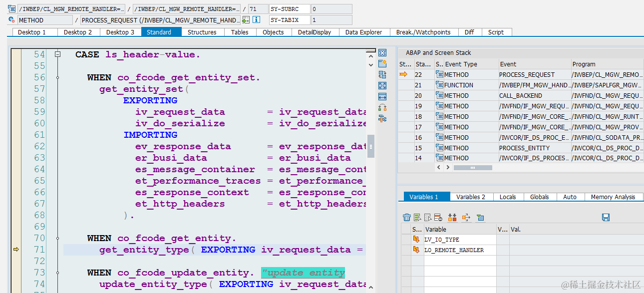Open the Structures tab
This screenshot has height=293, width=644.
(202, 32)
